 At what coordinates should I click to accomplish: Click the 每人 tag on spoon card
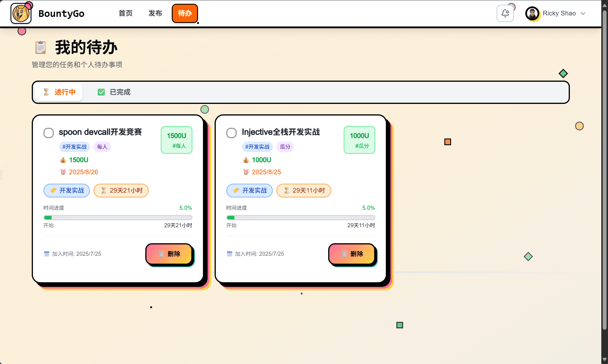[102, 147]
